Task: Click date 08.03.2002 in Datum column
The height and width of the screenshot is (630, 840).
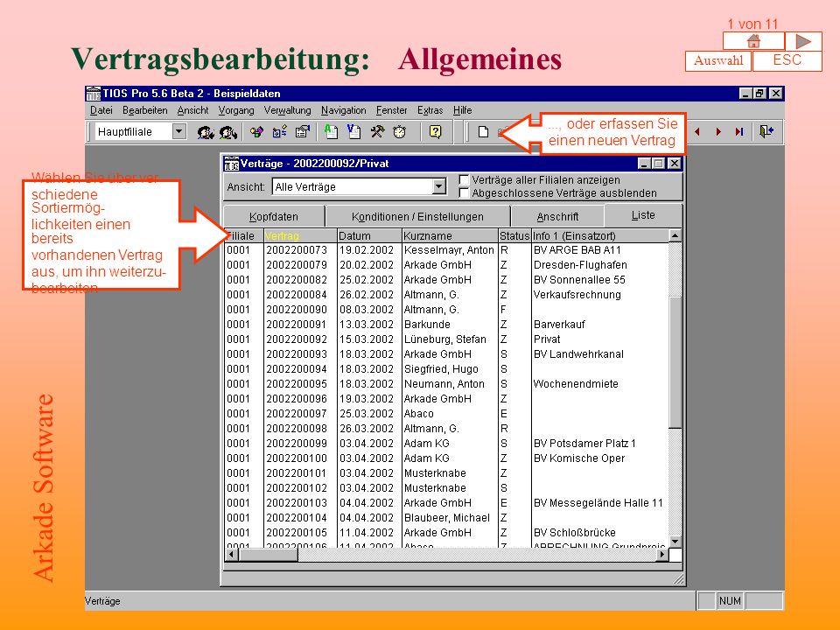Action: [367, 310]
